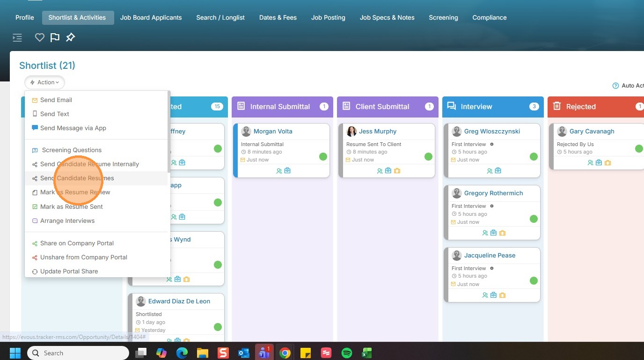Screen dimensions: 644x360
Task: Open Screening Questions menu entry
Action: click(x=71, y=150)
